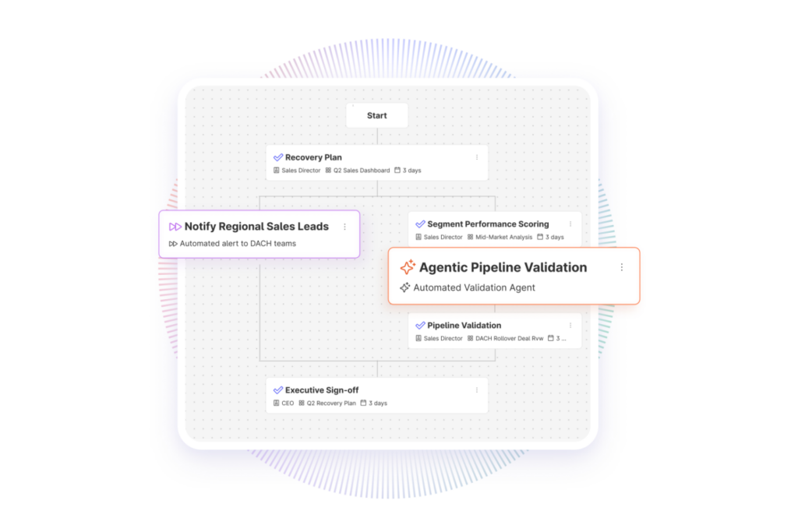
Task: Click Q2 Sales Dashboard grid icon
Action: (x=328, y=171)
